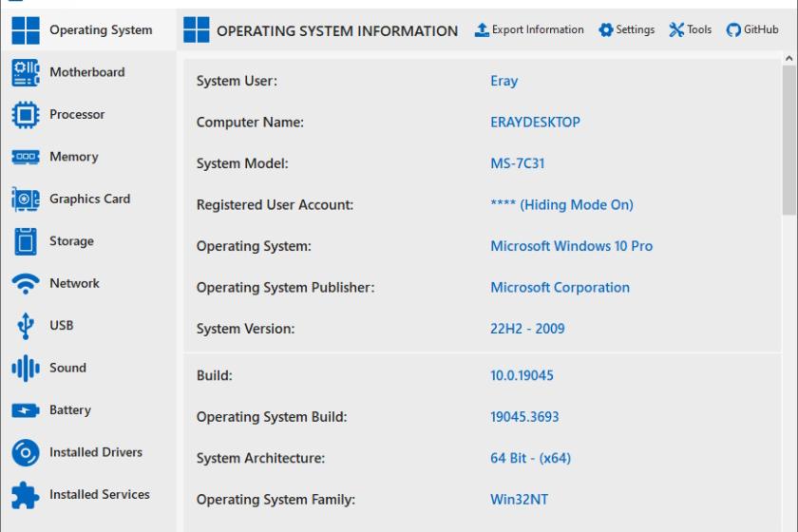Viewport: 798px width, 532px height.
Task: Open the USB symbol icon
Action: coord(26,326)
